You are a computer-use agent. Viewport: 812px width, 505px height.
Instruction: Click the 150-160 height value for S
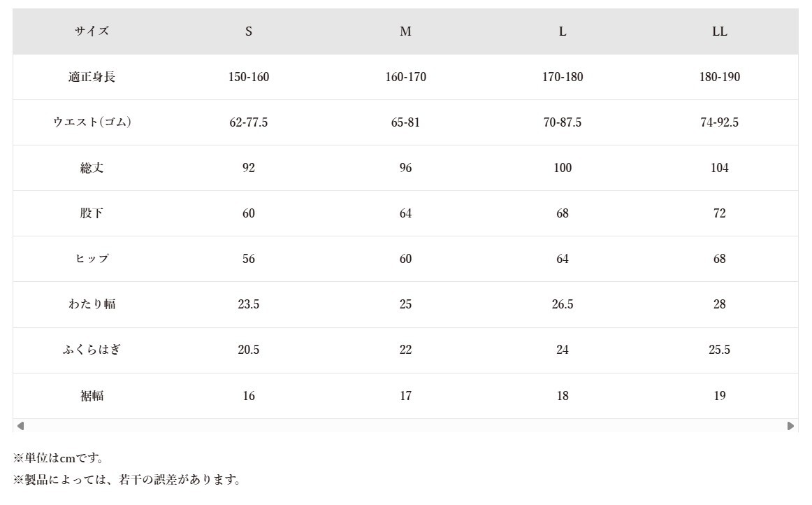[249, 77]
